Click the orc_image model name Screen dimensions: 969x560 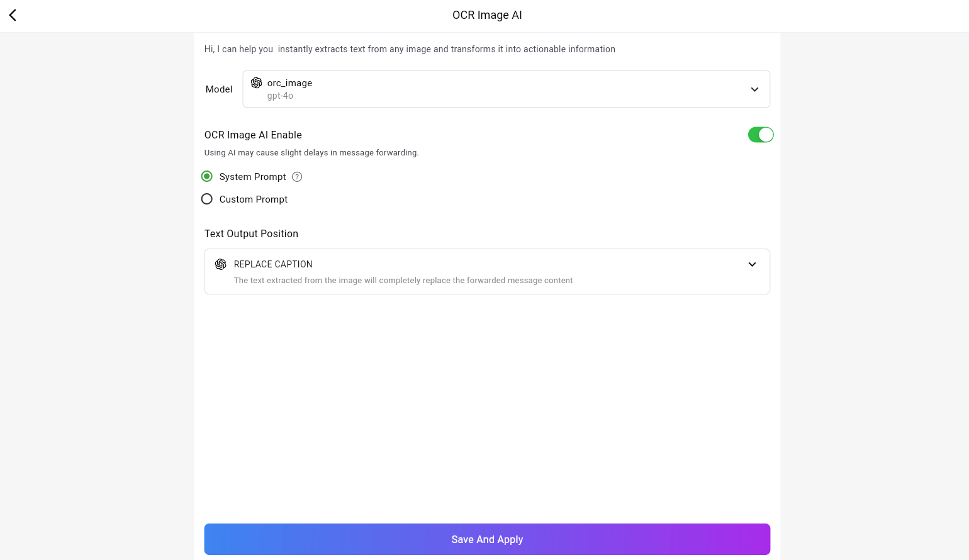(x=289, y=83)
